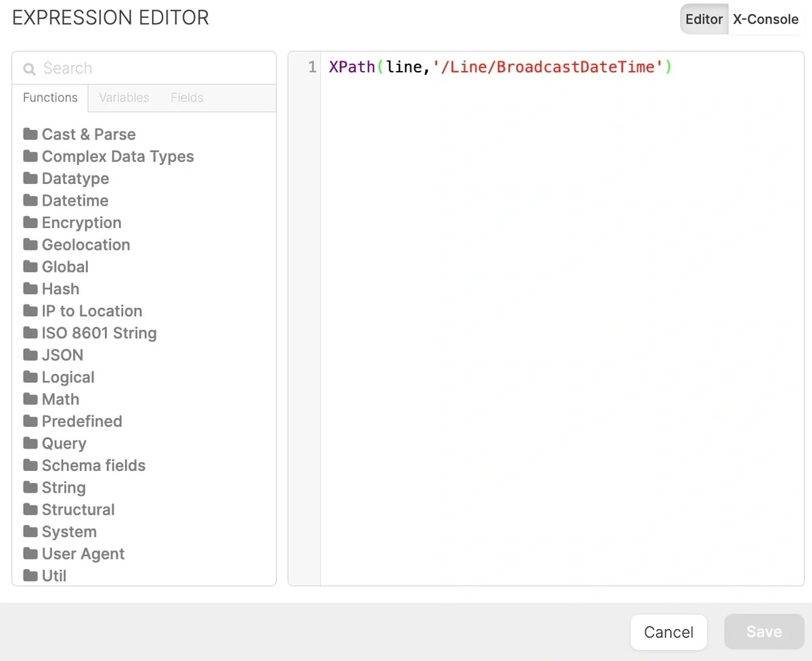812x661 pixels.
Task: Expand the Math functions folder
Action: [51, 399]
